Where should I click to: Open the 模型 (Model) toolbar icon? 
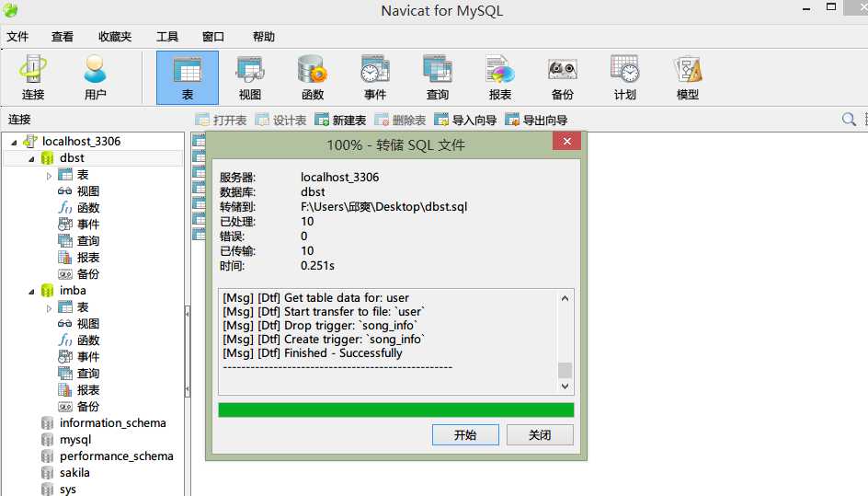(688, 77)
